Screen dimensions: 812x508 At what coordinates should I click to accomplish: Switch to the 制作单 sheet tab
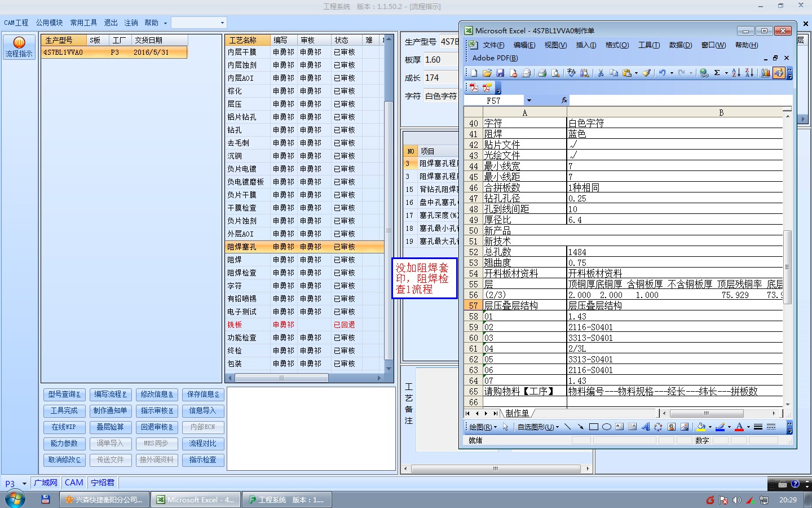[x=517, y=413]
